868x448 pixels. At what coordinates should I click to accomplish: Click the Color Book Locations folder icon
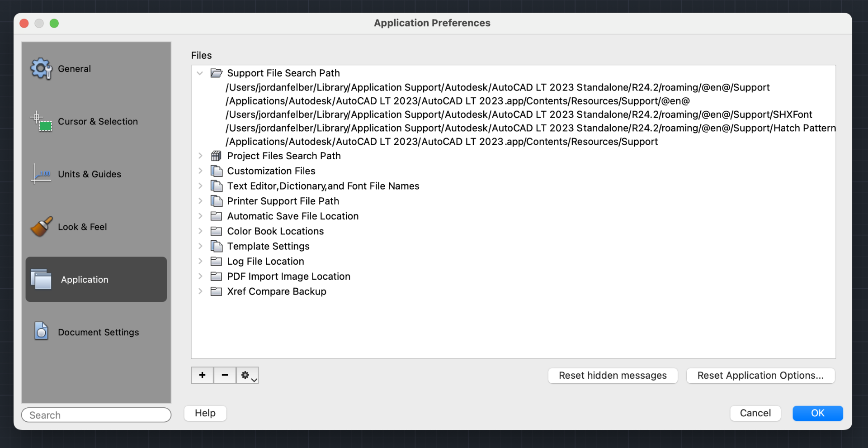(217, 231)
